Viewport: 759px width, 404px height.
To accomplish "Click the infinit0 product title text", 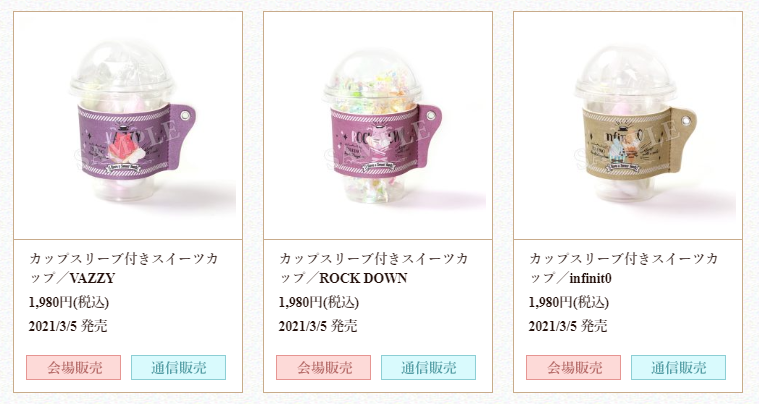I will pyautogui.click(x=623, y=268).
